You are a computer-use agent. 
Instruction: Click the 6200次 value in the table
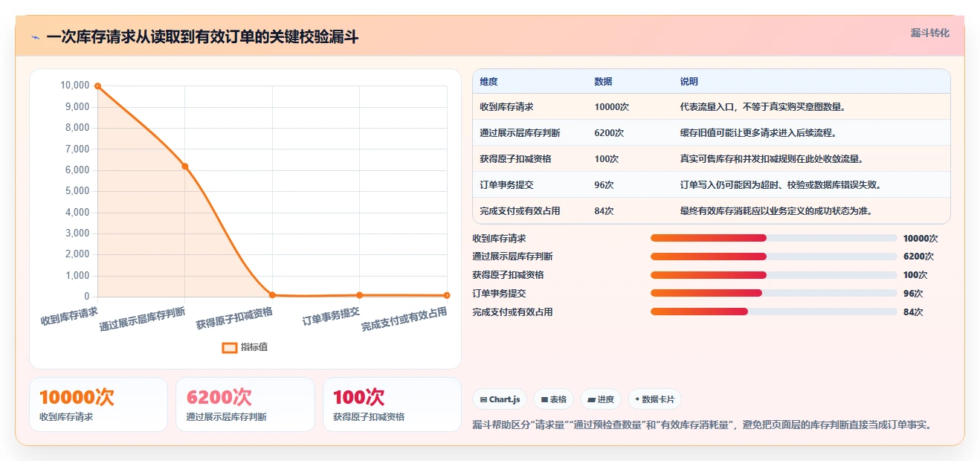tap(609, 133)
